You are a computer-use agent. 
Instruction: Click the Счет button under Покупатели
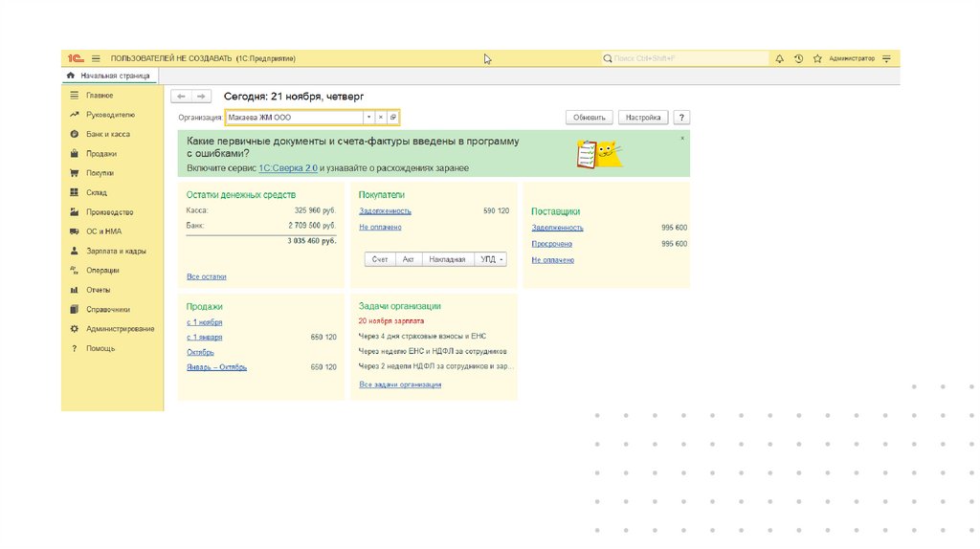coord(380,259)
